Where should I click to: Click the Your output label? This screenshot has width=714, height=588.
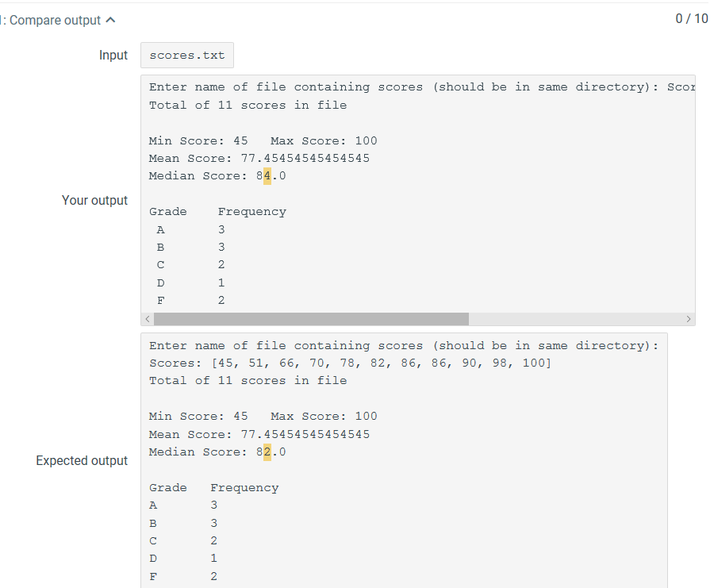(94, 201)
